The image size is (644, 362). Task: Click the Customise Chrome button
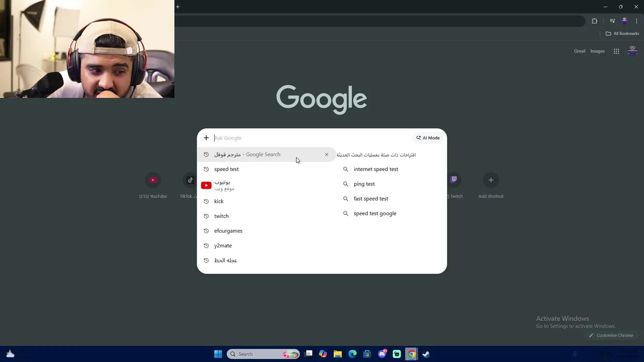click(611, 335)
